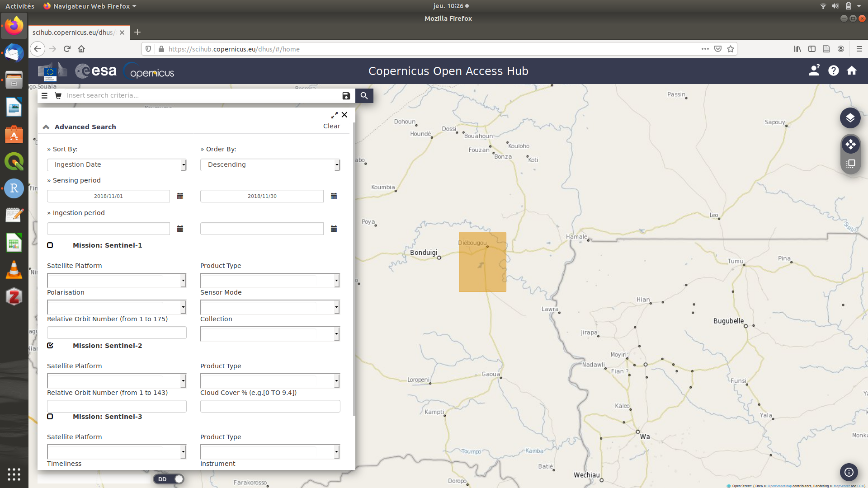The width and height of the screenshot is (868, 488).
Task: Show applications grid in dock
Action: click(14, 474)
